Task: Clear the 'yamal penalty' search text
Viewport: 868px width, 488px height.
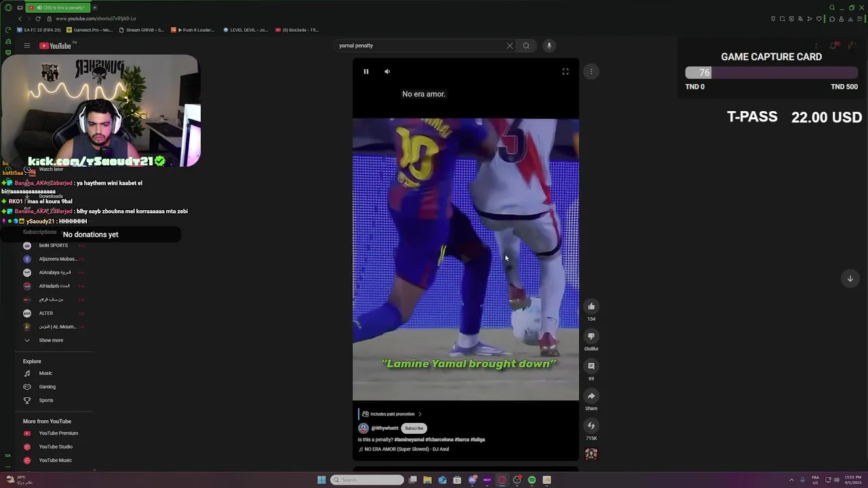Action: [x=510, y=45]
